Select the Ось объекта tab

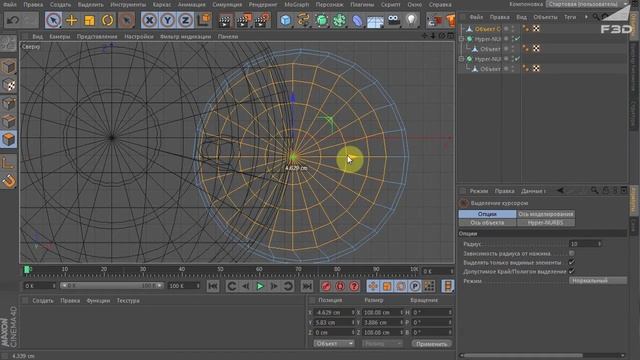487,223
